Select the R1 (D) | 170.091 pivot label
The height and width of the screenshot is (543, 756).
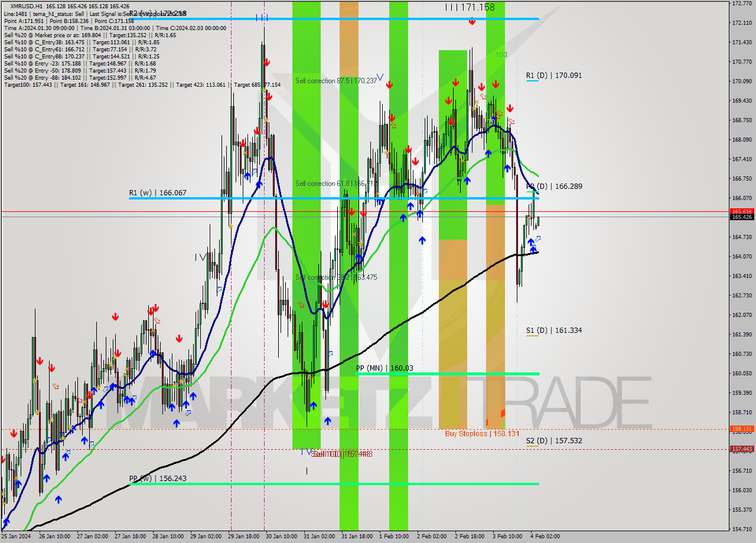tap(554, 76)
